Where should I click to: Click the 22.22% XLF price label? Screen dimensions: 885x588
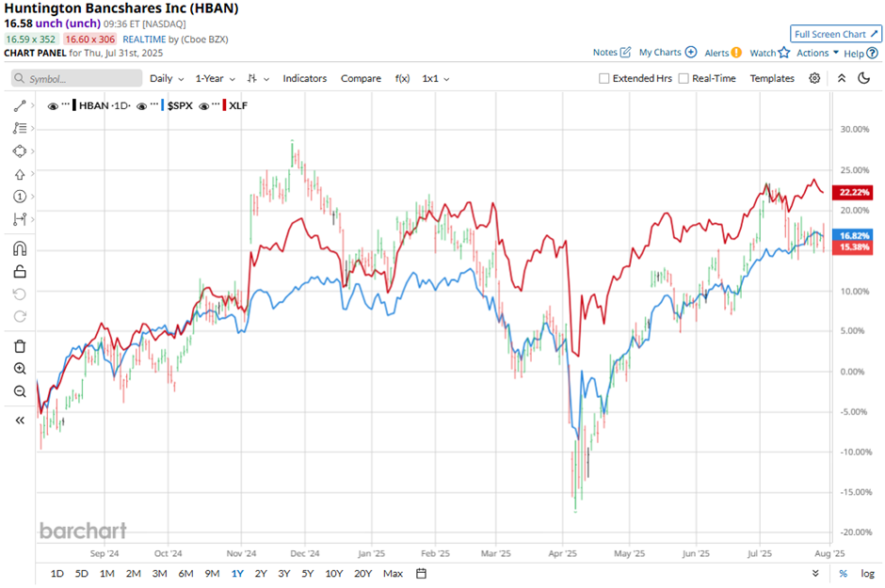click(x=853, y=192)
